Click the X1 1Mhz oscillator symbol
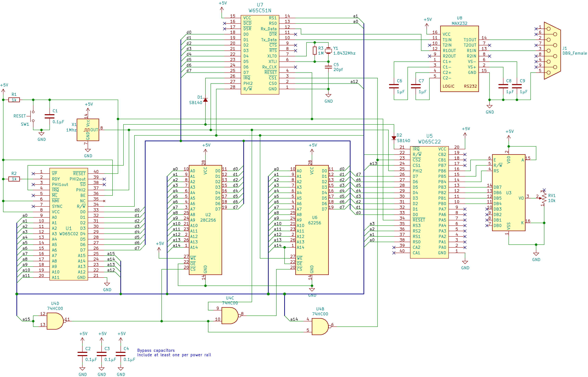588x377 pixels. pos(88,130)
